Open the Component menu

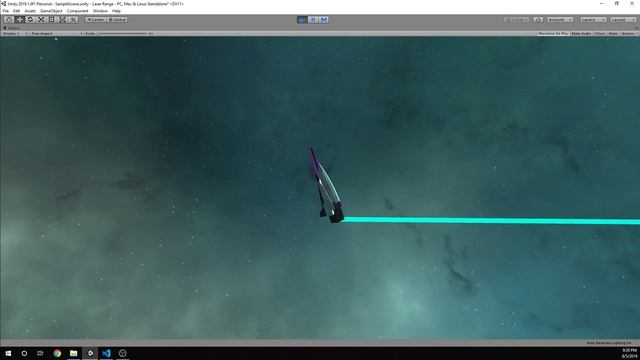click(x=78, y=11)
